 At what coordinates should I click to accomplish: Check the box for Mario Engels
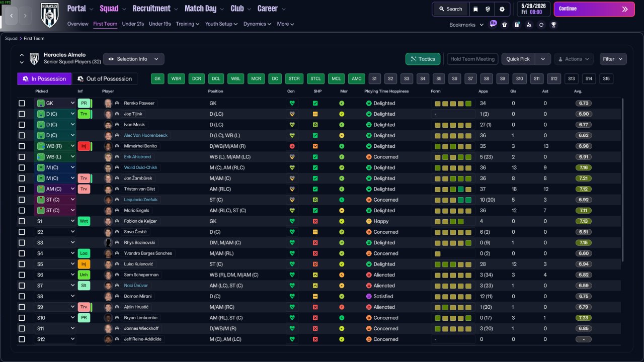point(22,211)
